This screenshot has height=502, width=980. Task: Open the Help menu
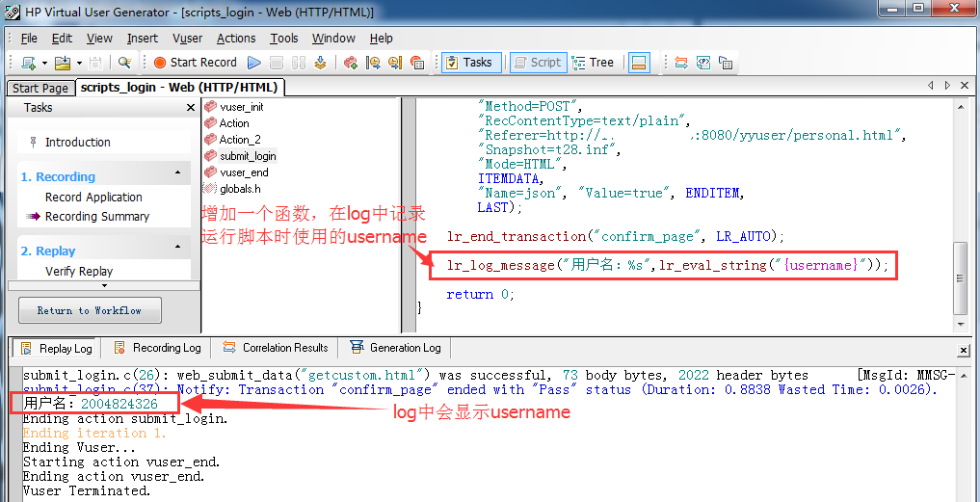382,39
